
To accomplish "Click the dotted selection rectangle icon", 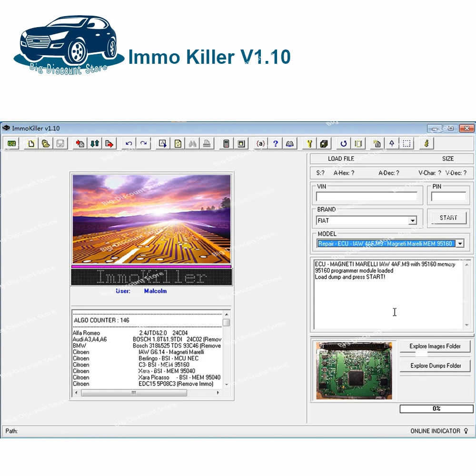I will pyautogui.click(x=407, y=143).
